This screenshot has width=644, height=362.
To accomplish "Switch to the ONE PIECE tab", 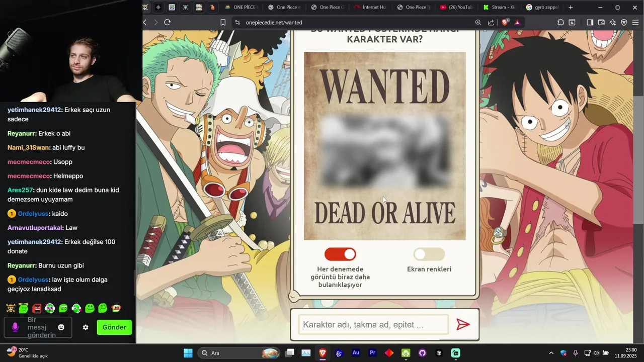I will tap(242, 7).
